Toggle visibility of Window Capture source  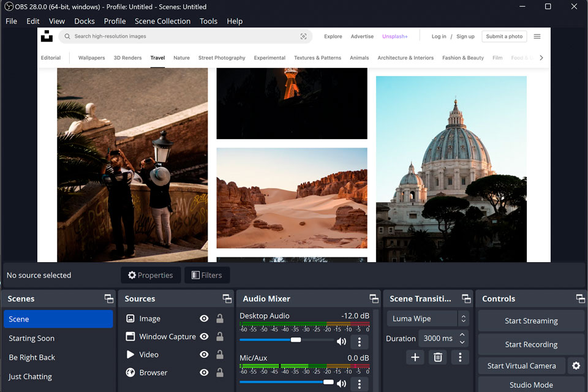coord(204,336)
